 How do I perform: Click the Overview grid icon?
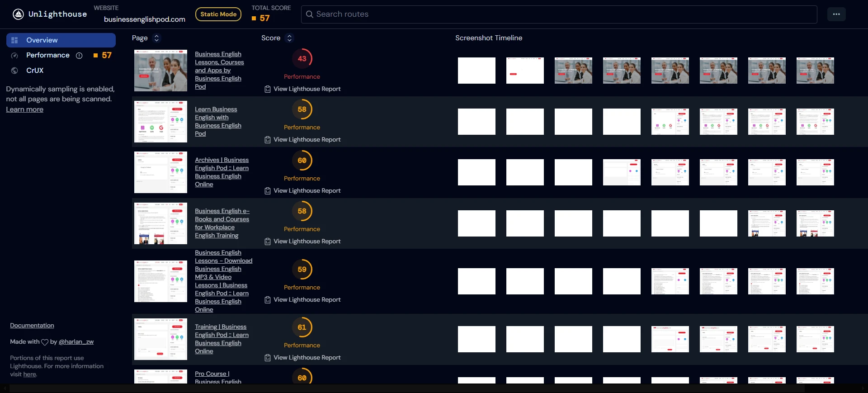pos(14,40)
